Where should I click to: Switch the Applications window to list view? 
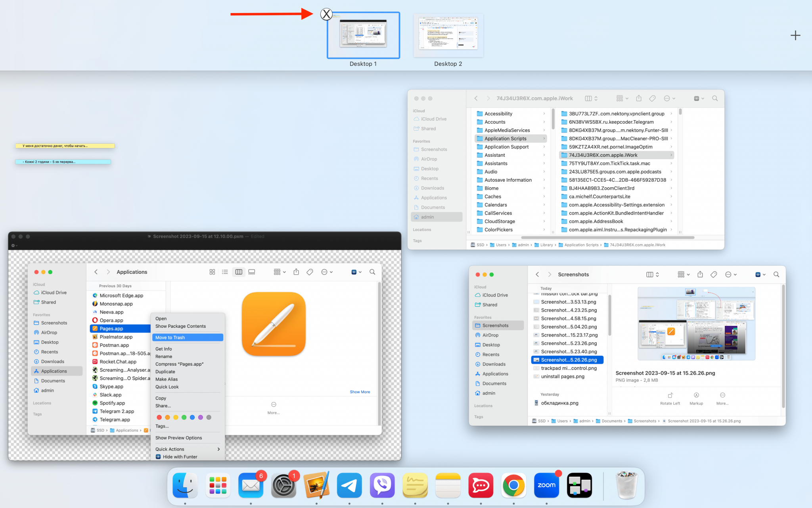click(225, 272)
